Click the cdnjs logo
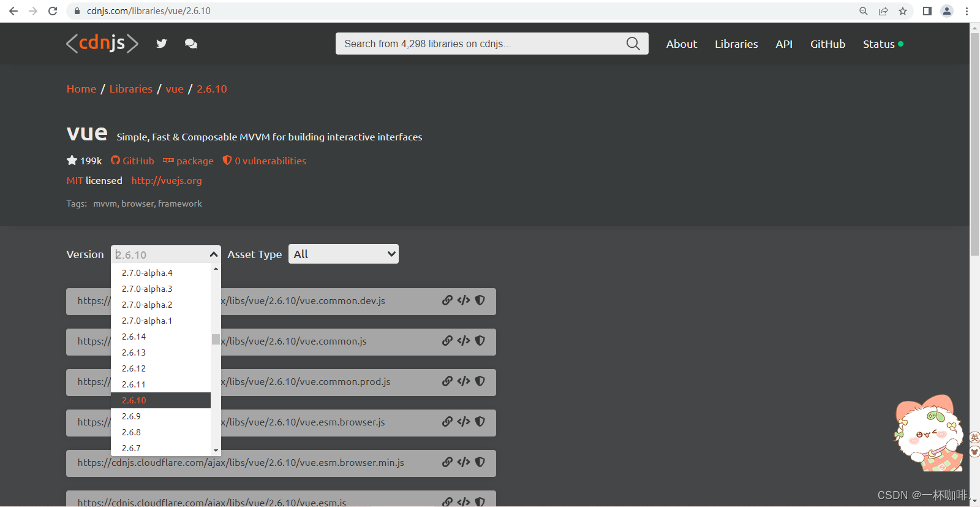Screen dimensions: 980x507 click(102, 43)
